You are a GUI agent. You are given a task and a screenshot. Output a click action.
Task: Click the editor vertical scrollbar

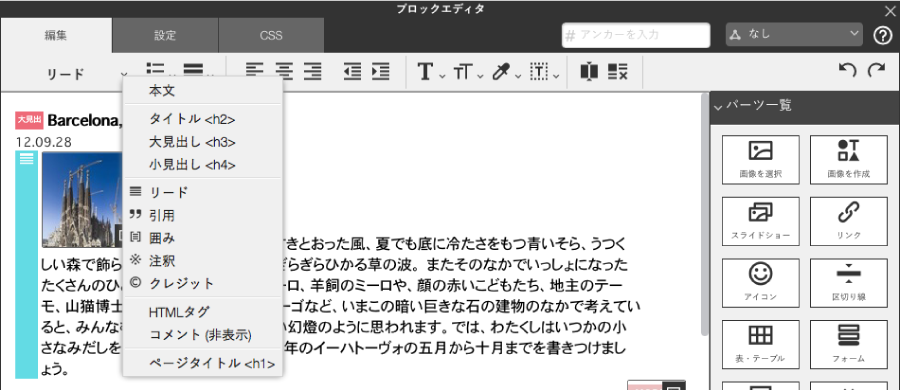[x=705, y=214]
